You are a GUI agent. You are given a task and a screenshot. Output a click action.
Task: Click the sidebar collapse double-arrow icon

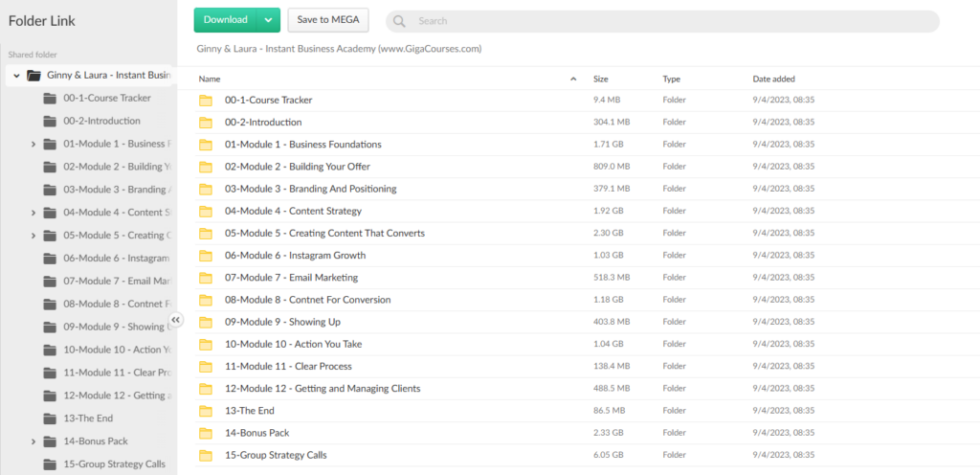176,321
